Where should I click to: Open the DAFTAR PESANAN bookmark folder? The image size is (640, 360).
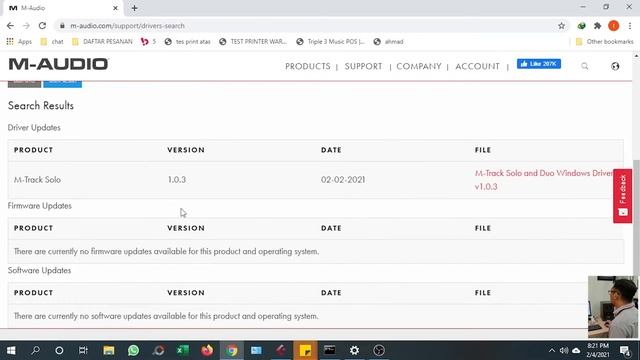[x=102, y=42]
